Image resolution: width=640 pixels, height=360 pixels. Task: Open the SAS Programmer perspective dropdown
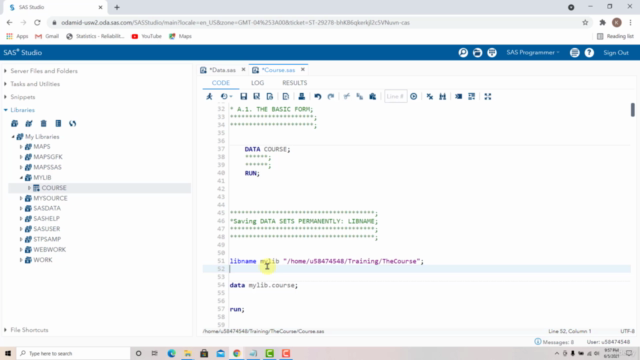tap(533, 53)
